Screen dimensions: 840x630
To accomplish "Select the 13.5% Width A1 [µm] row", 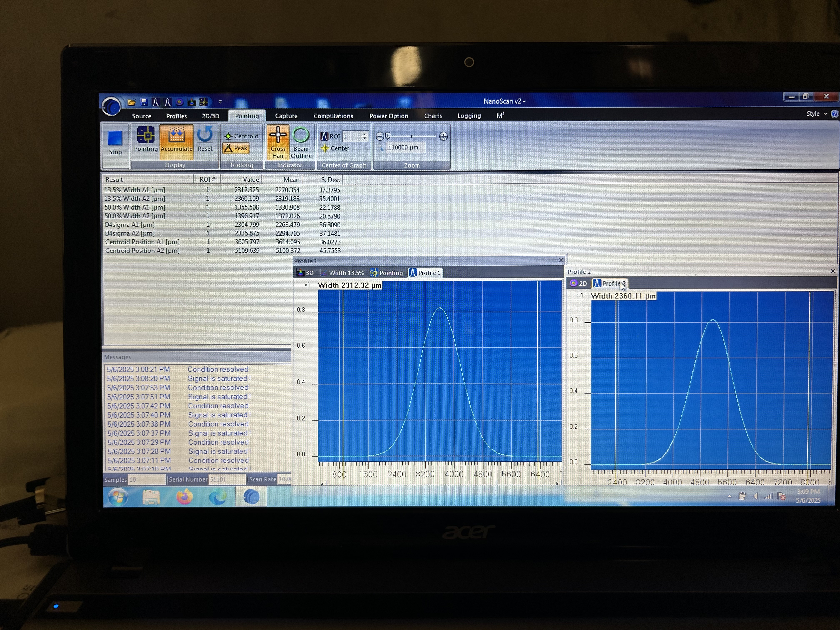I will click(x=222, y=190).
